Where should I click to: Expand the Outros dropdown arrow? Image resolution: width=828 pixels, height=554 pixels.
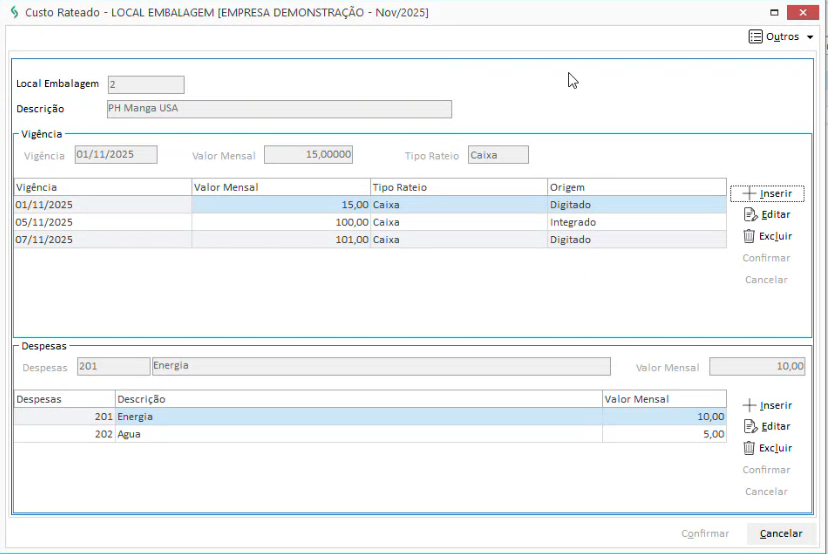809,37
